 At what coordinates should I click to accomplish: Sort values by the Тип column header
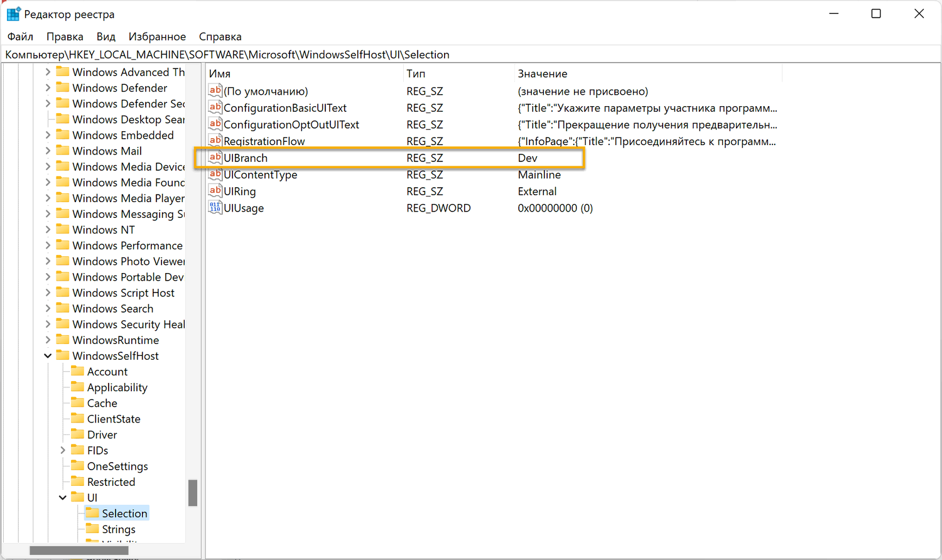(x=459, y=73)
